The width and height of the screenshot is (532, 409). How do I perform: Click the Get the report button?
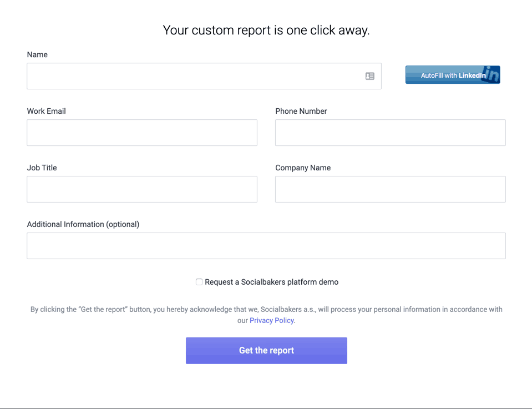(266, 351)
